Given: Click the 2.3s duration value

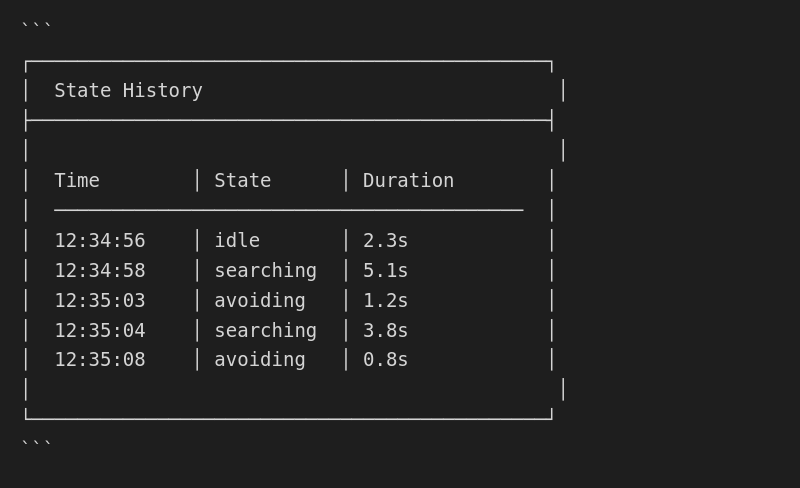Looking at the screenshot, I should [x=385, y=241].
